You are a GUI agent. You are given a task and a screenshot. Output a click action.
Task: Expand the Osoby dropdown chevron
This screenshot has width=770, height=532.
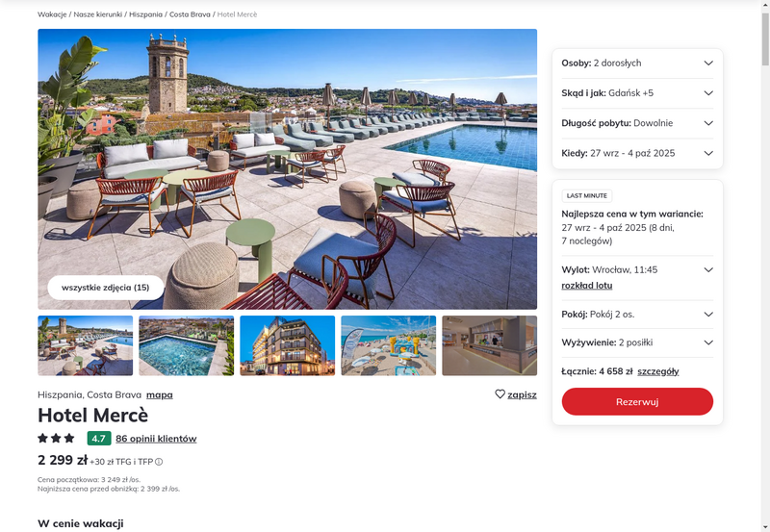pyautogui.click(x=708, y=63)
